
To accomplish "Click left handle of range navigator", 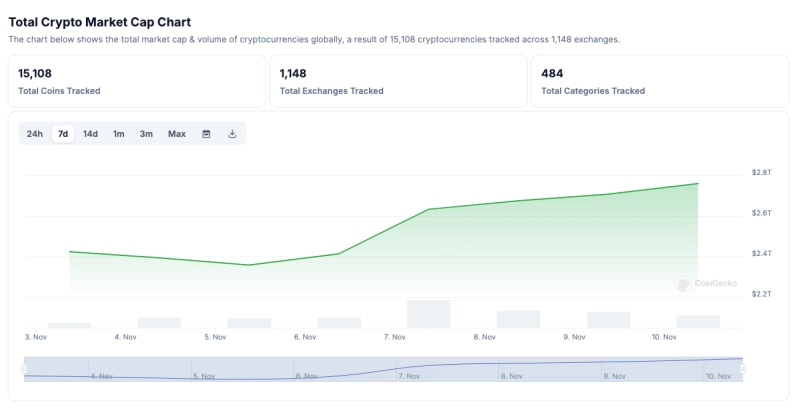I will click(24, 370).
